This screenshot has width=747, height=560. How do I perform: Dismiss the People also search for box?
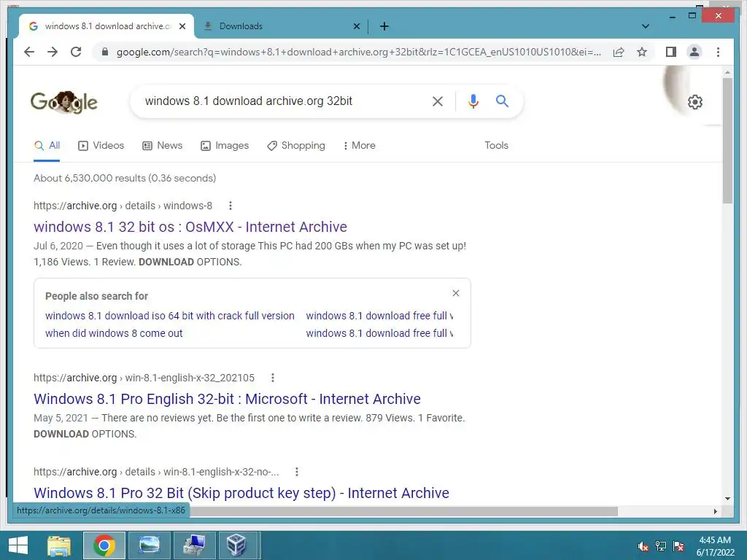click(456, 293)
